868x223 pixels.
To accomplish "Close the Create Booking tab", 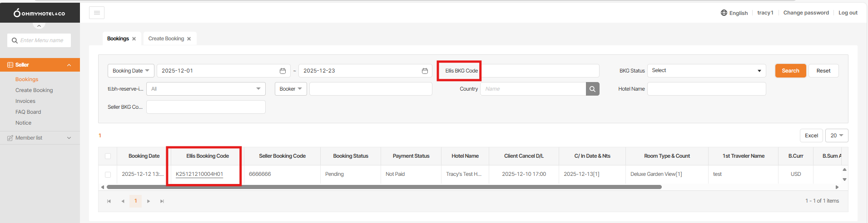I will coord(189,39).
